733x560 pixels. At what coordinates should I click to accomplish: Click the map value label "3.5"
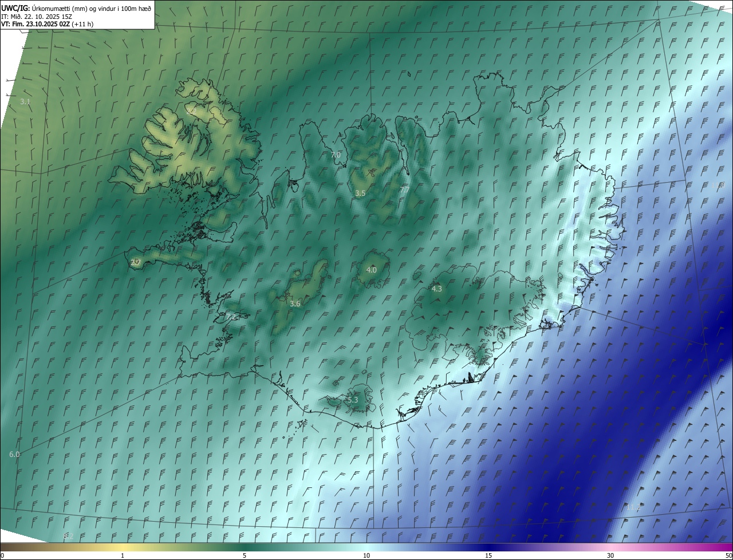(360, 194)
